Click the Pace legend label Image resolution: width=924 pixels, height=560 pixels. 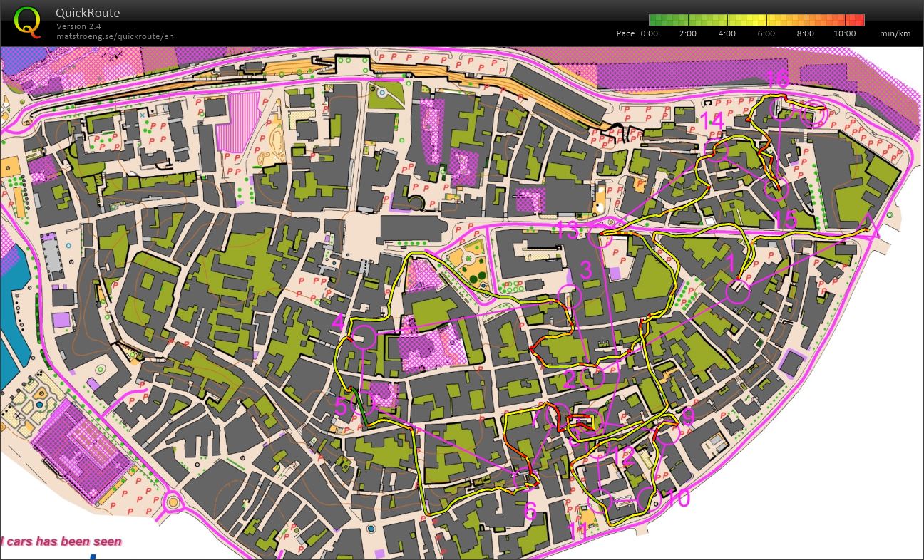625,33
